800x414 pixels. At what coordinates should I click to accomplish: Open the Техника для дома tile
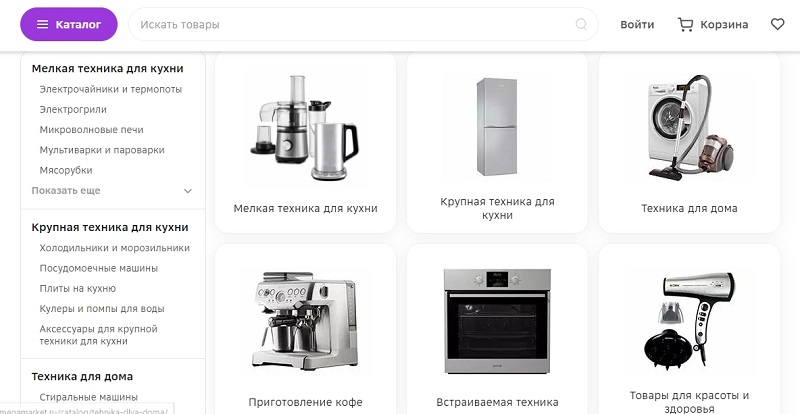pyautogui.click(x=689, y=142)
